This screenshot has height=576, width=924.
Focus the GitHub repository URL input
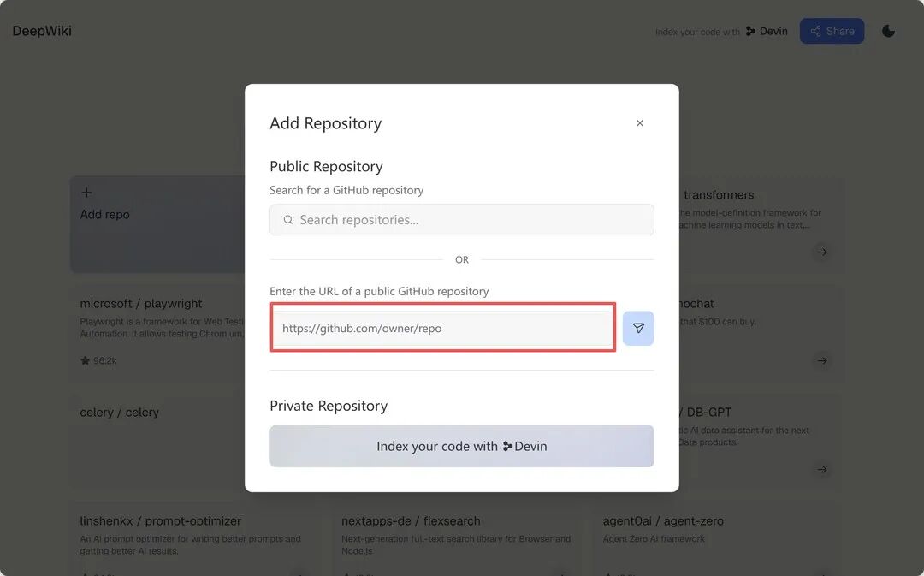click(x=443, y=329)
